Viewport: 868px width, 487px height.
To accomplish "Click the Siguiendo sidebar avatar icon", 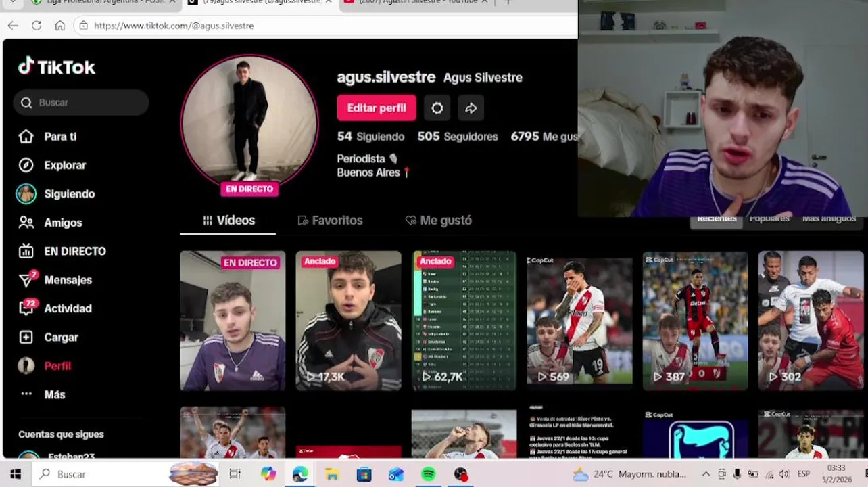I will (x=26, y=194).
